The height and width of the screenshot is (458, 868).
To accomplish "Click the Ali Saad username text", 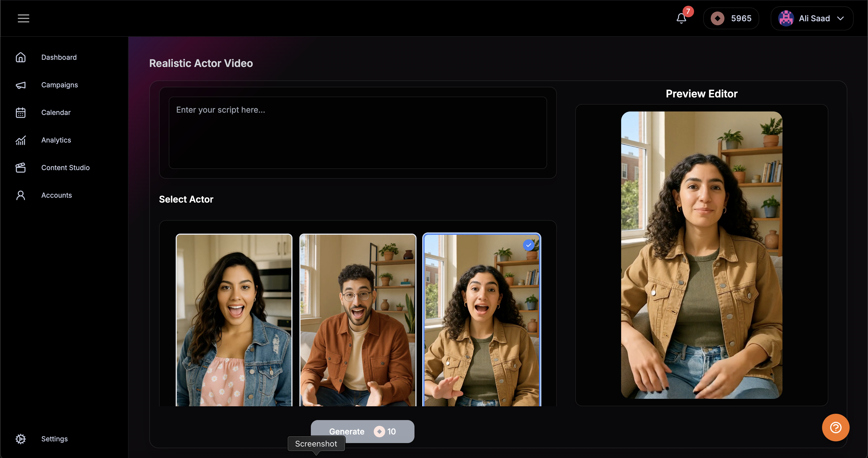I will [814, 18].
